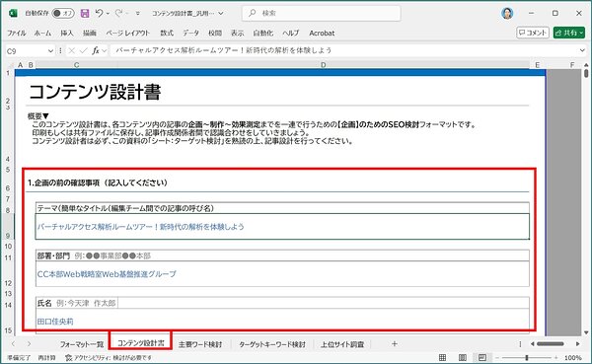Toggle the AutoSave switch

click(x=63, y=13)
